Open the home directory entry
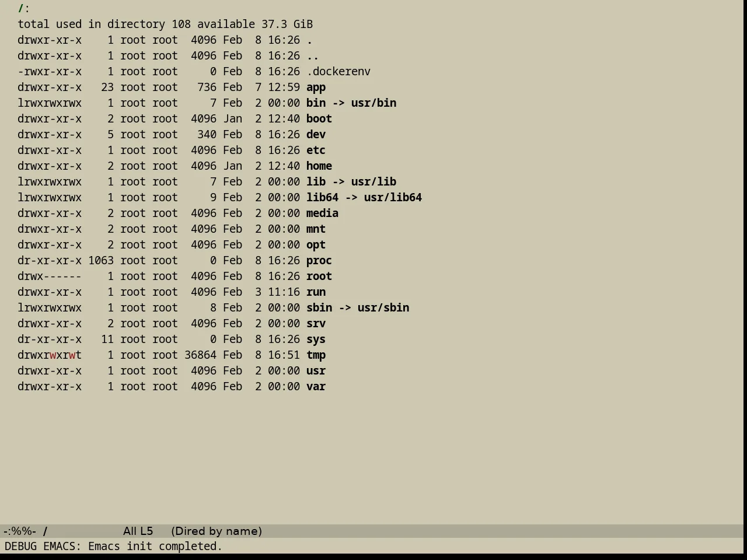747x560 pixels. coord(319,166)
